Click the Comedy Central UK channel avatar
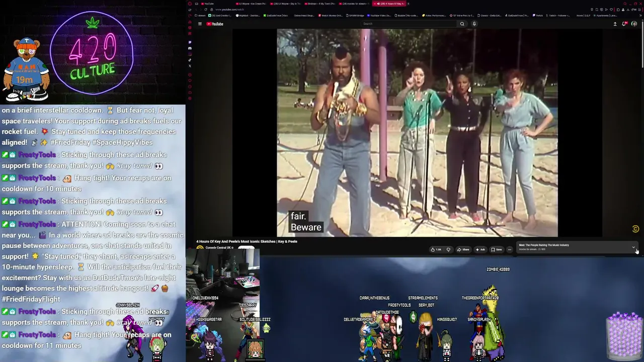The image size is (644, 362). (x=200, y=248)
